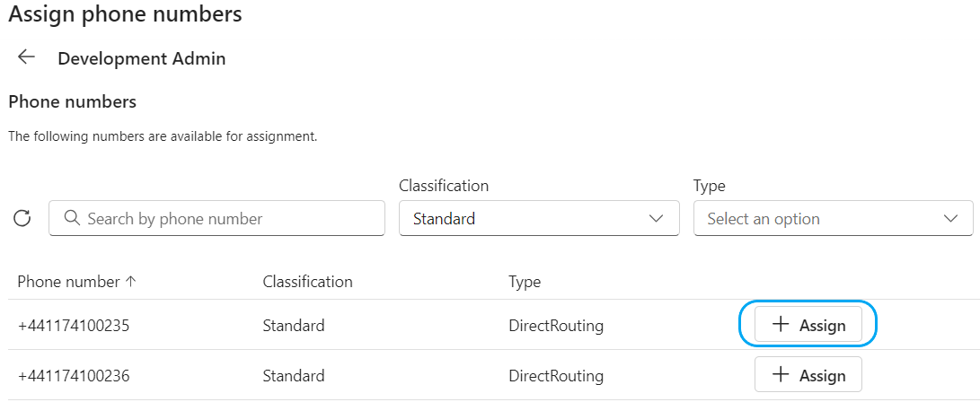Viewport: 980px width, 402px height.
Task: Click the plus icon for +441174100235
Action: [x=781, y=325]
